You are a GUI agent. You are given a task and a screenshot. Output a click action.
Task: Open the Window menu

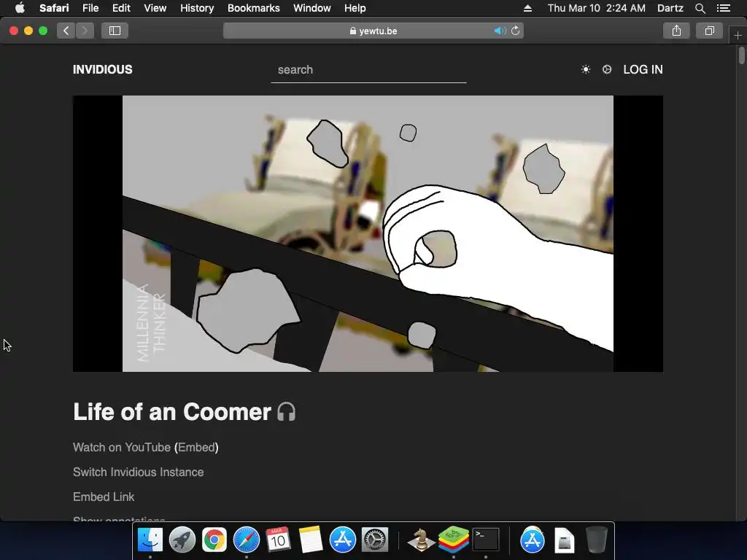[312, 8]
